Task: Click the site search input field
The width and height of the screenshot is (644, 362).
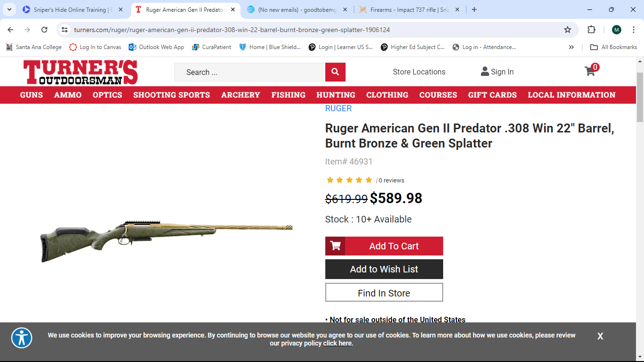Action: coord(250,72)
